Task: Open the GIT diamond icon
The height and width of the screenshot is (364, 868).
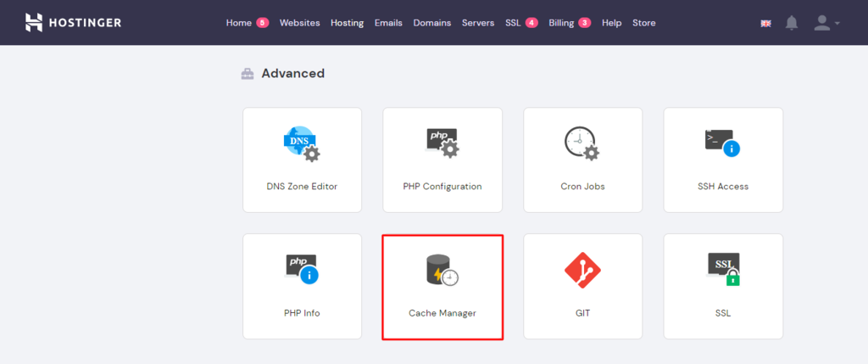Action: 581,270
